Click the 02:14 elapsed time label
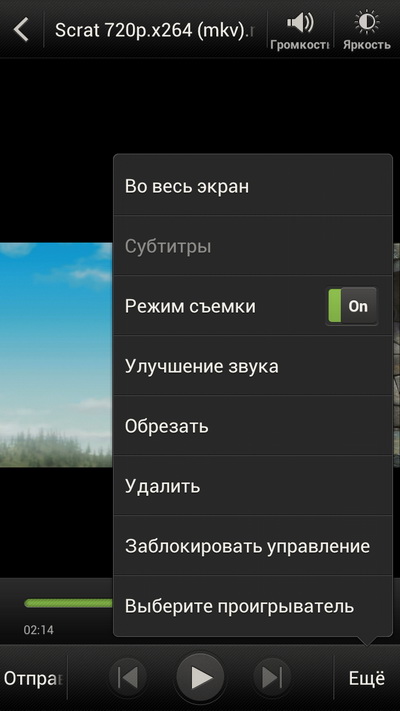Screen dimensions: 400x711 [x=39, y=629]
